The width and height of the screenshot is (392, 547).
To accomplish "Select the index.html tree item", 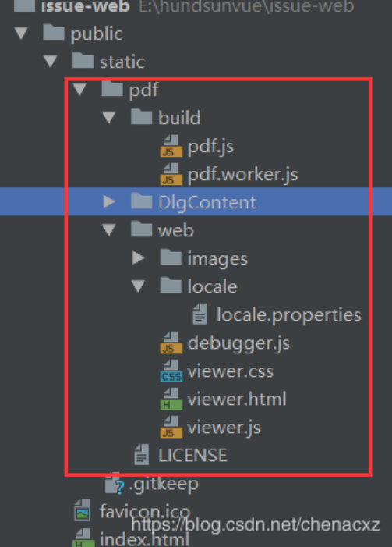I will [131, 538].
